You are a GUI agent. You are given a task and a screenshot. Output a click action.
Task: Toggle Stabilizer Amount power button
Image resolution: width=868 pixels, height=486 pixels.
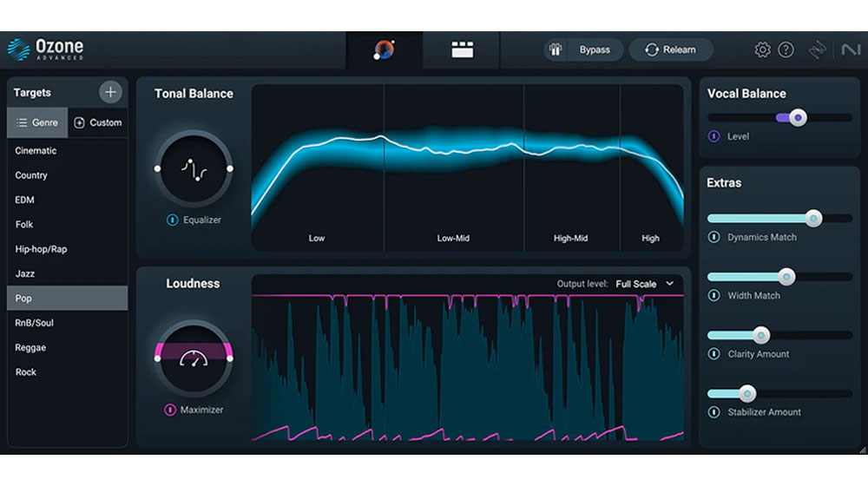click(714, 412)
